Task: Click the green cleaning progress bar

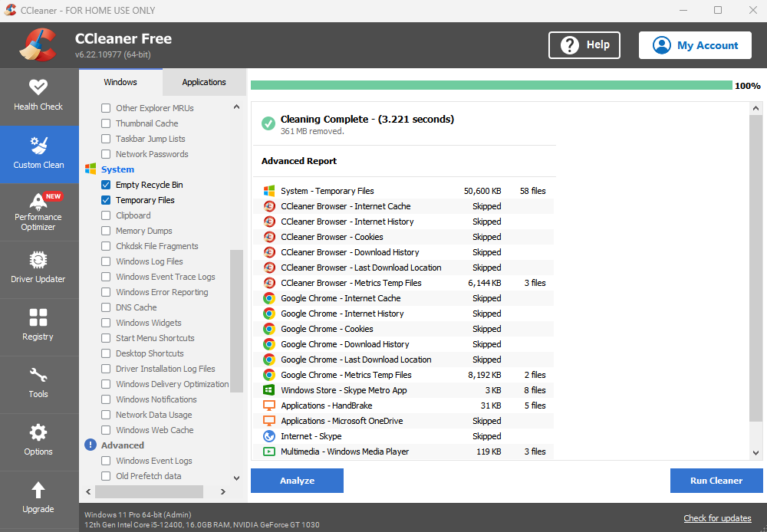Action: tap(491, 85)
